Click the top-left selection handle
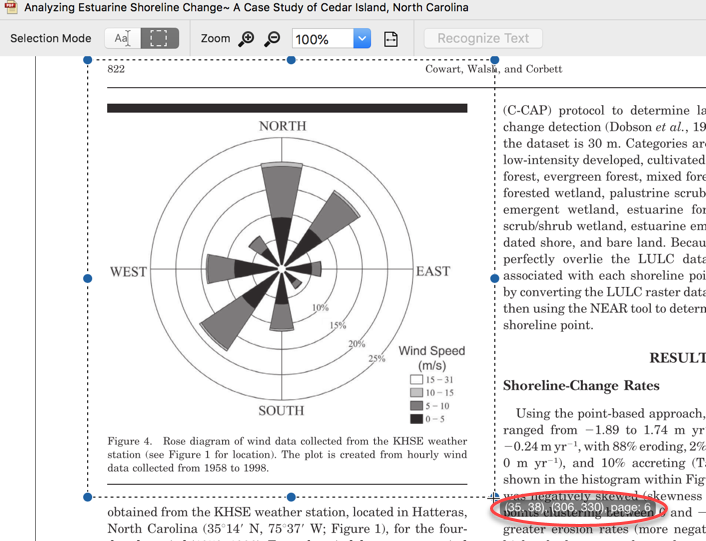Screen dimensions: 706x541 88,60
